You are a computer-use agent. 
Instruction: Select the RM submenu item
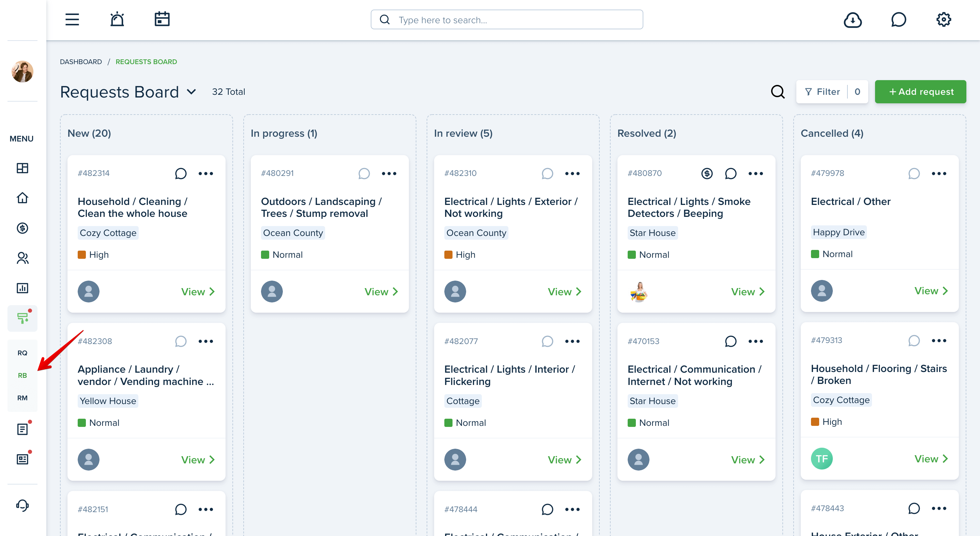point(22,398)
